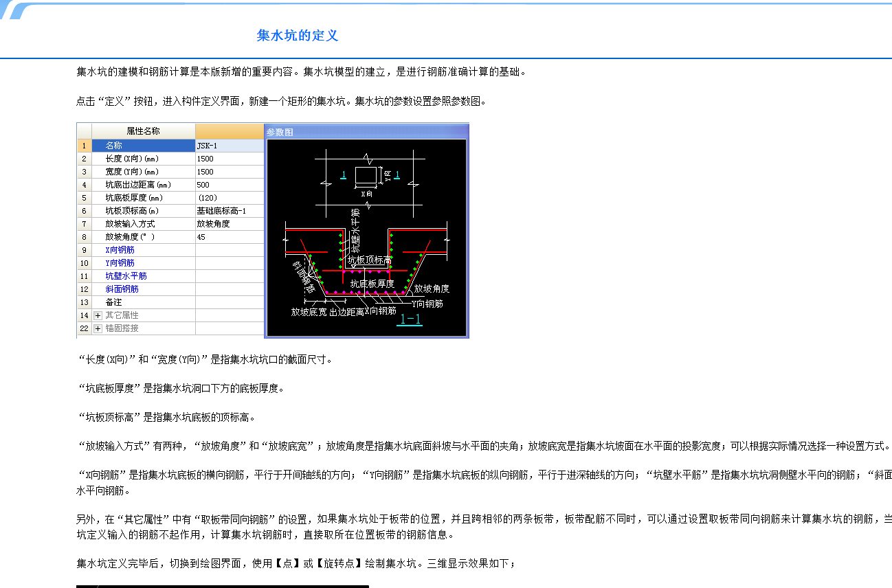Click the vertical 坑壁水平筋 diagram label

(355, 232)
